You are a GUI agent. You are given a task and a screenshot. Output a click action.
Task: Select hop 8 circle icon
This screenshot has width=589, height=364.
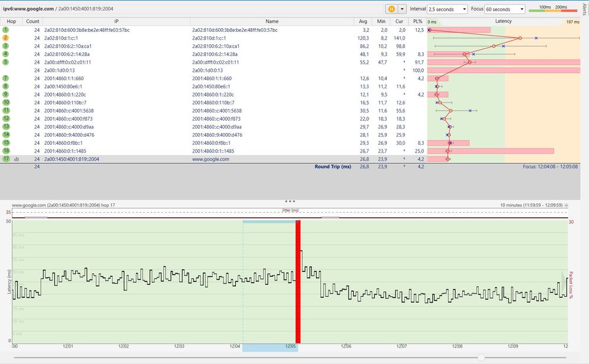pyautogui.click(x=5, y=87)
